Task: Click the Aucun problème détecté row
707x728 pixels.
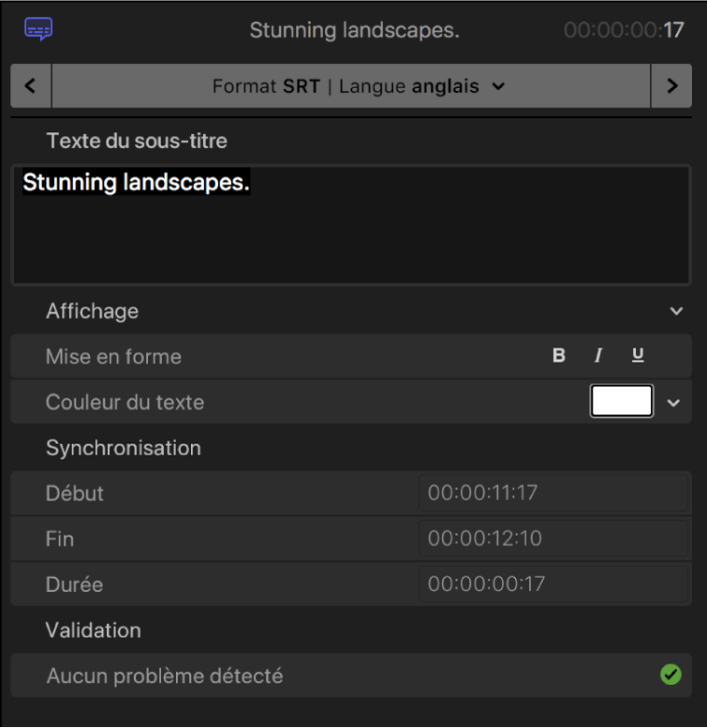Action: (165, 676)
